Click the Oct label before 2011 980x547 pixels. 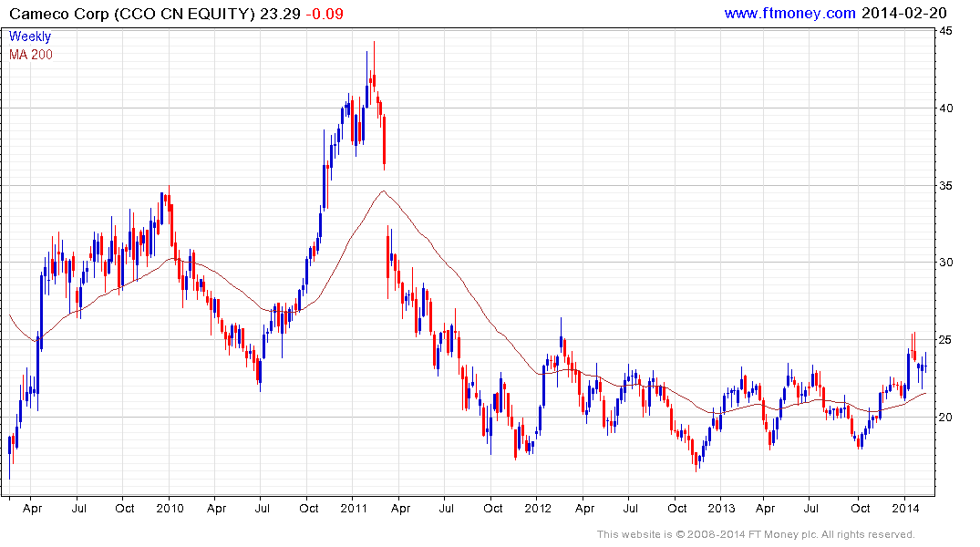tap(309, 508)
